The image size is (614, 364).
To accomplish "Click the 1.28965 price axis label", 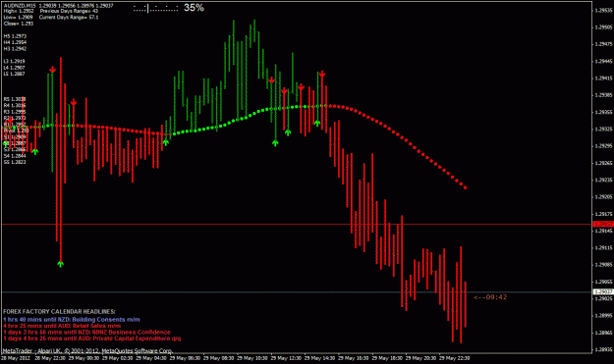I will [x=603, y=333].
